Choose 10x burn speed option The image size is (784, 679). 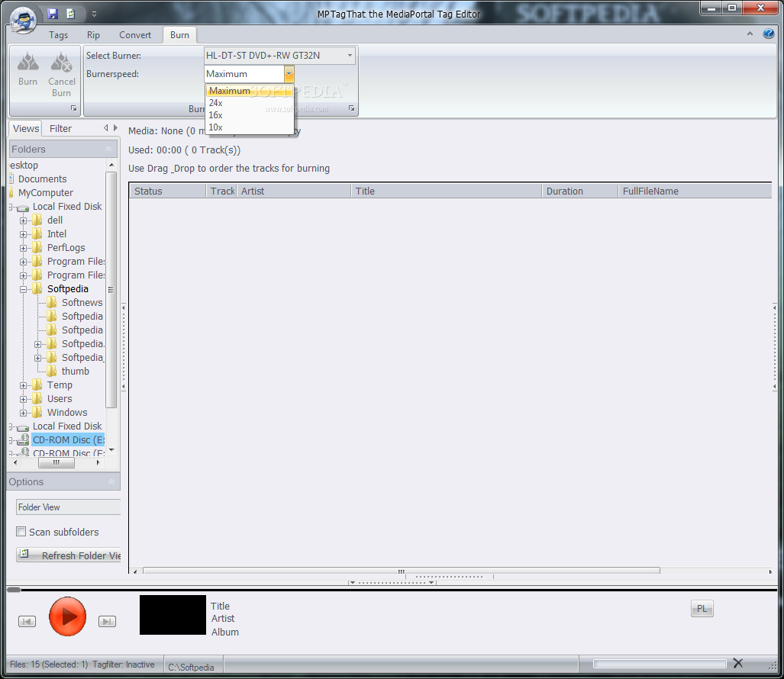click(x=249, y=127)
